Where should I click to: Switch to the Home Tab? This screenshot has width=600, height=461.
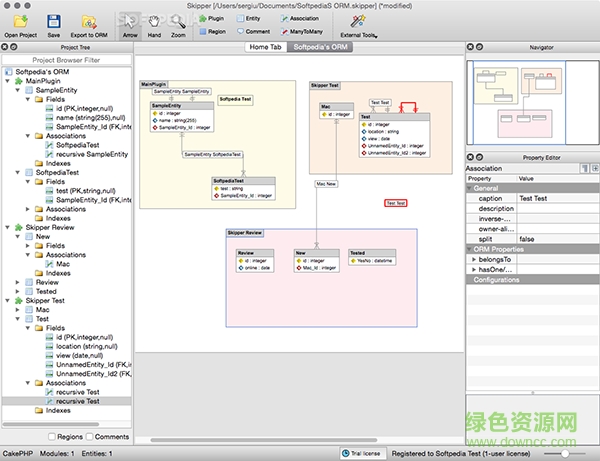(x=266, y=47)
